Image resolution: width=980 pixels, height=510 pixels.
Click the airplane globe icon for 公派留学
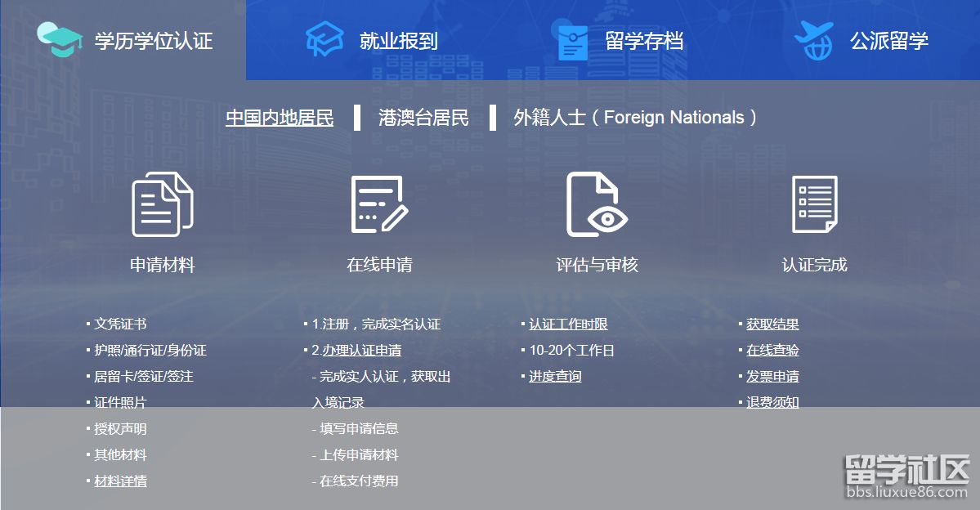(817, 40)
